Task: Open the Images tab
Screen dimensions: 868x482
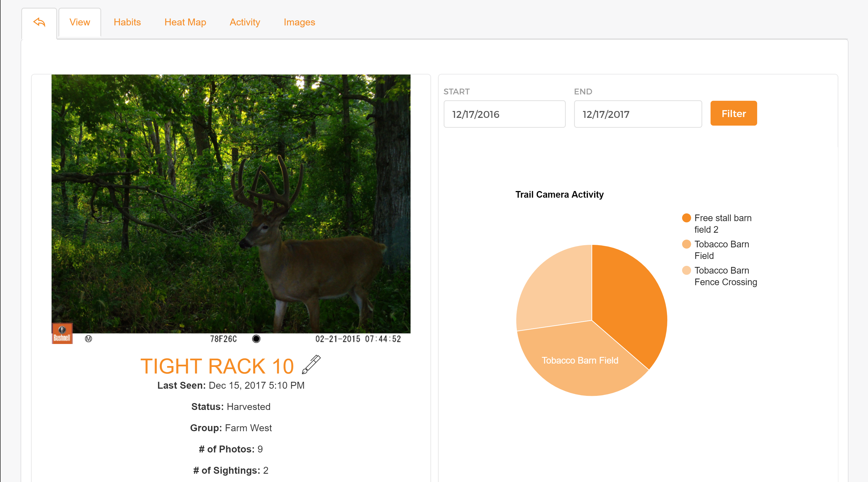Action: 299,22
